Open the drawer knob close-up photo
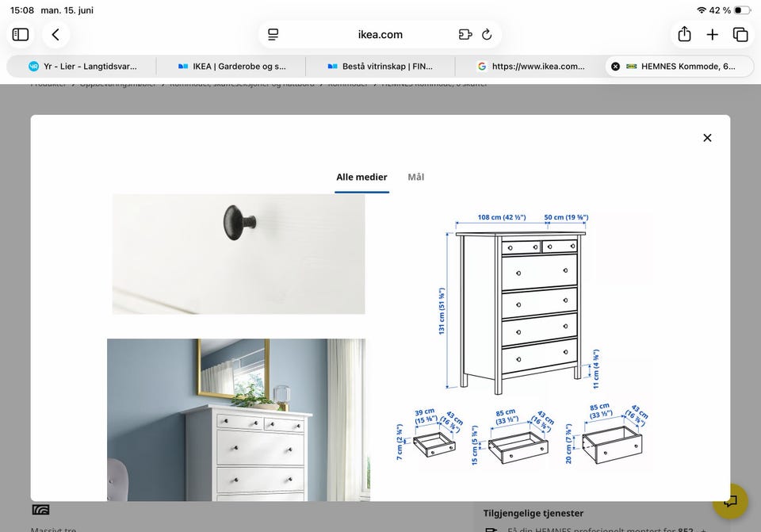The width and height of the screenshot is (761, 532). (x=239, y=254)
